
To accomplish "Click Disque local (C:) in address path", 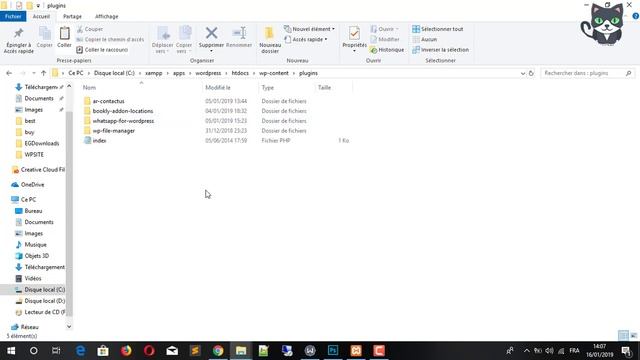I will [x=114, y=73].
